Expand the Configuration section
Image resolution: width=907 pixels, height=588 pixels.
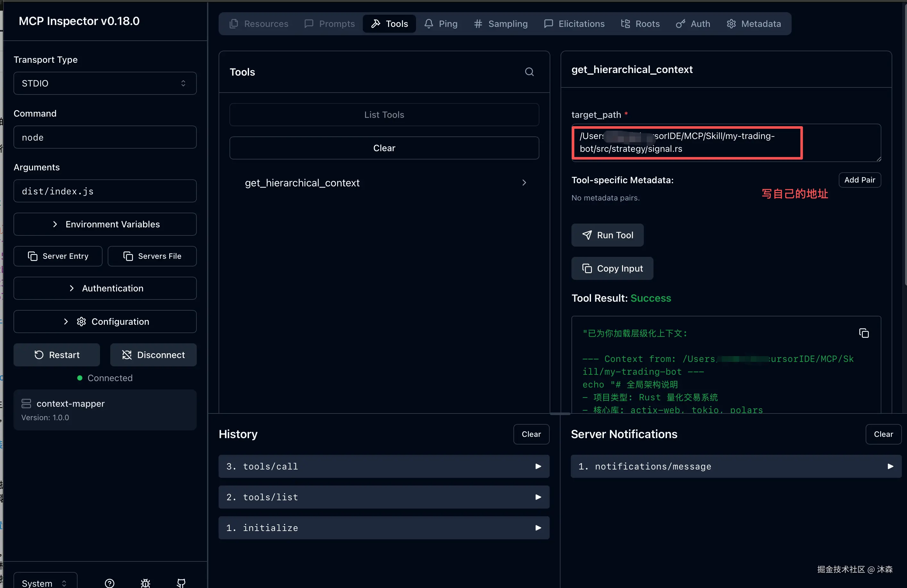pyautogui.click(x=105, y=322)
